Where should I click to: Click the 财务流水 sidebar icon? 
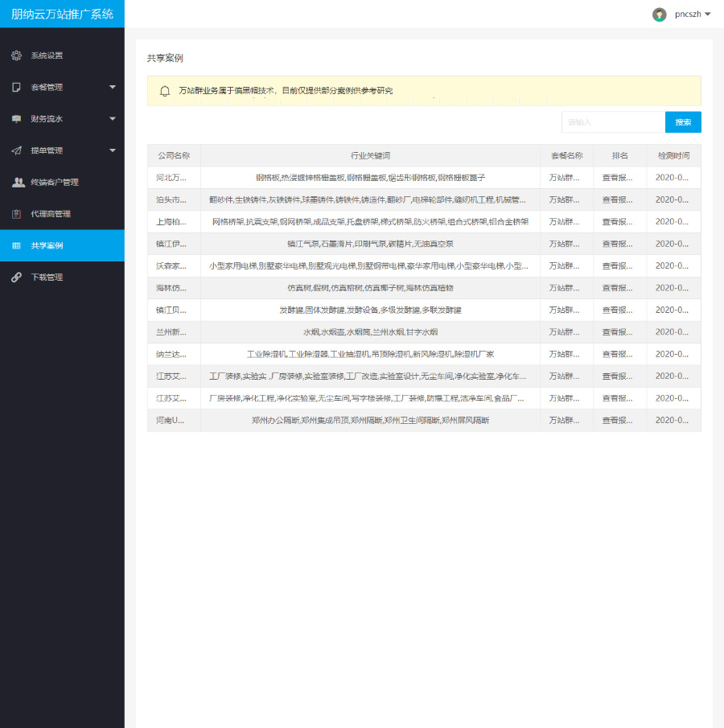16,119
